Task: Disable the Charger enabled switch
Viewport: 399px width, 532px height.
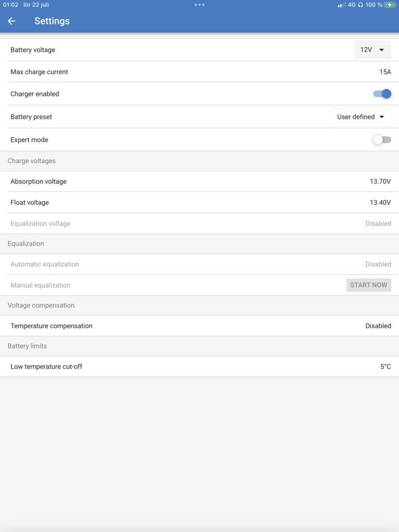Action: [382, 94]
